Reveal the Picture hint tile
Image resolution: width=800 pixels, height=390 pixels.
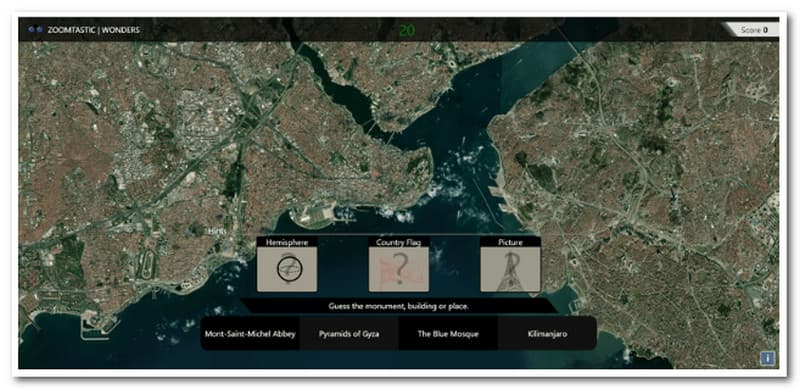point(510,269)
